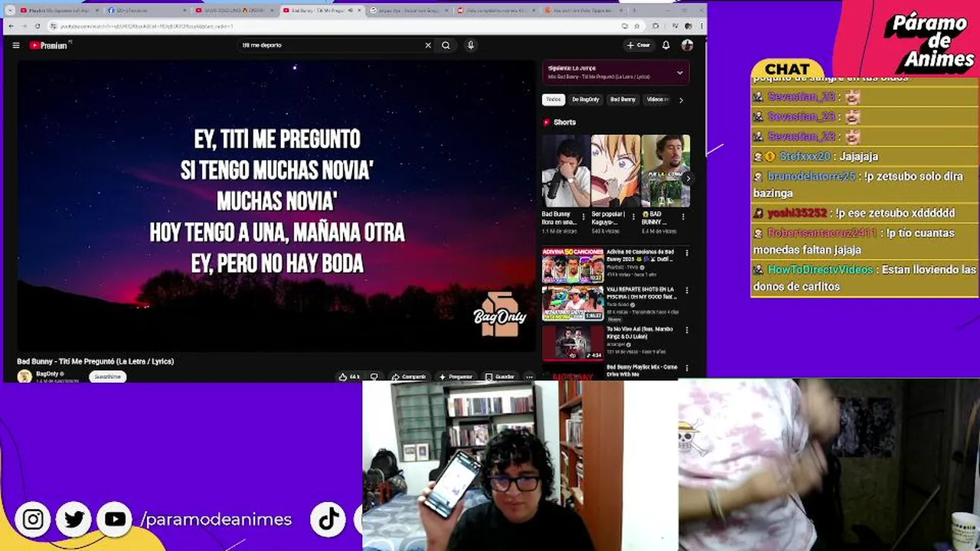This screenshot has width=980, height=551.
Task: Open YouTube notifications bell
Action: [x=666, y=45]
